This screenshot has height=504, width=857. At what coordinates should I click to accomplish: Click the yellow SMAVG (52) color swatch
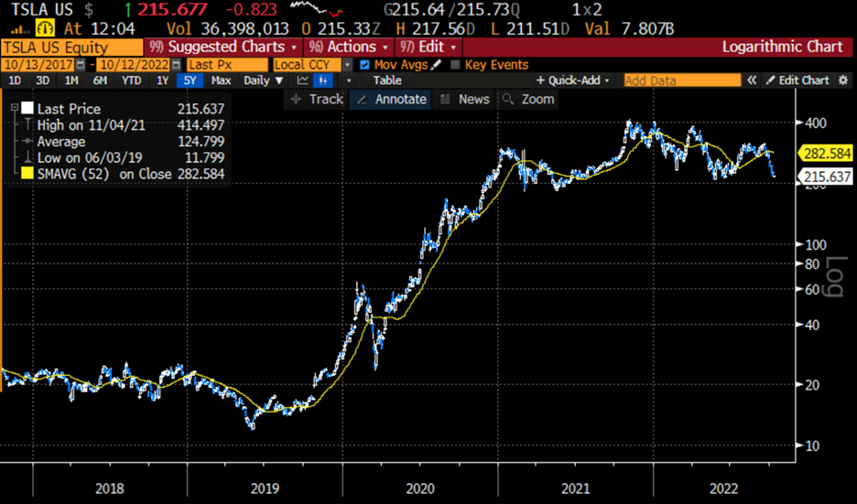(27, 174)
